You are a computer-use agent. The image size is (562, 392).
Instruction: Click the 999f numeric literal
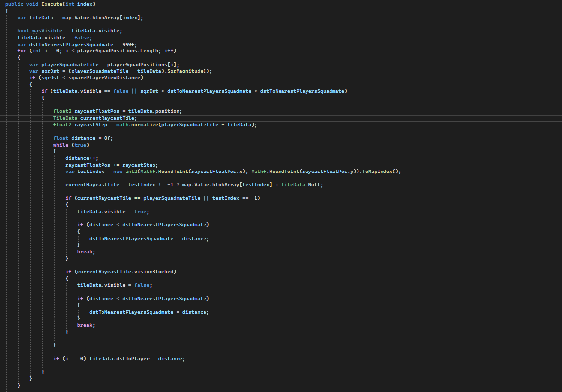pyautogui.click(x=129, y=44)
